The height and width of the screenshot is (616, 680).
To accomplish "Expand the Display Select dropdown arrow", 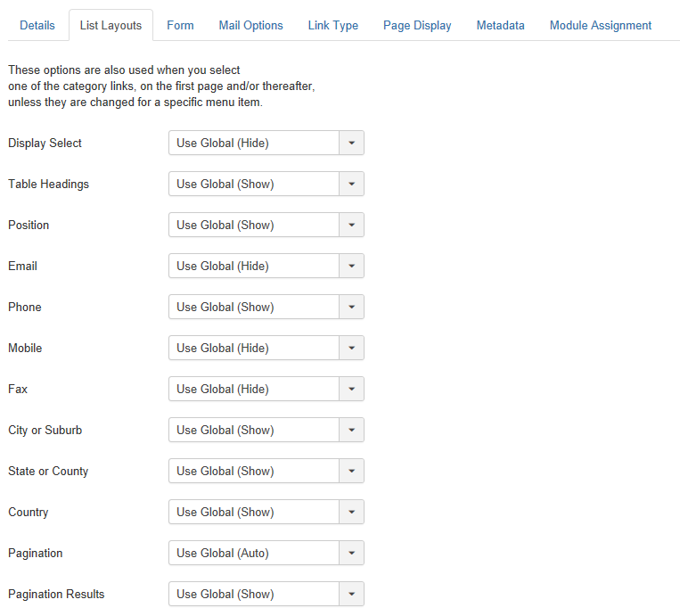I will click(352, 143).
